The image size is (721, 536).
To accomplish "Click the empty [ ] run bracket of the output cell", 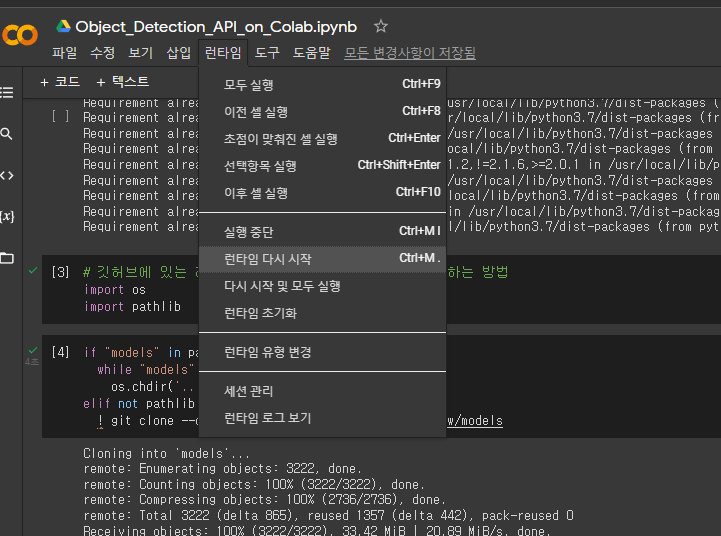I will tap(60, 116).
